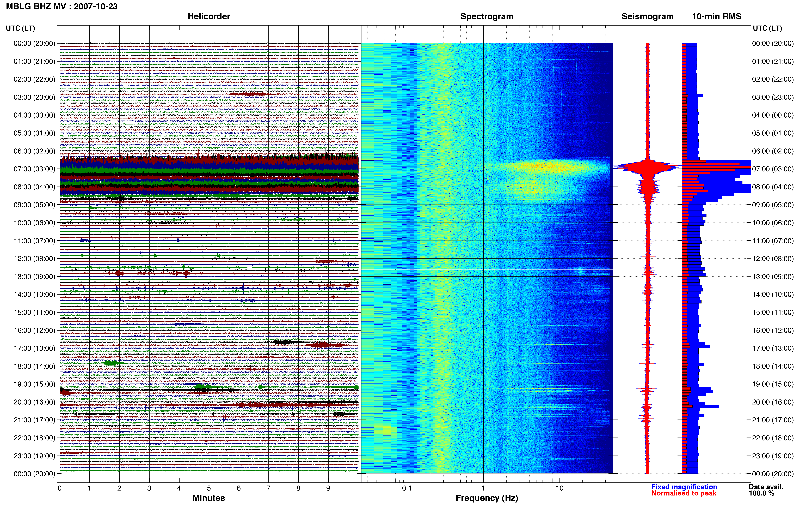Click the Data avail. label
The image size is (812, 508).
tap(766, 487)
